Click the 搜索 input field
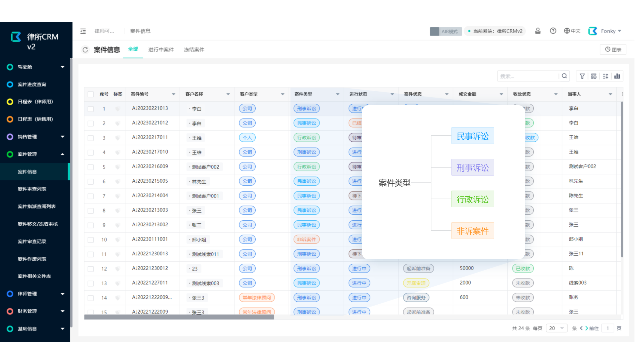The height and width of the screenshot is (364, 641). point(528,76)
